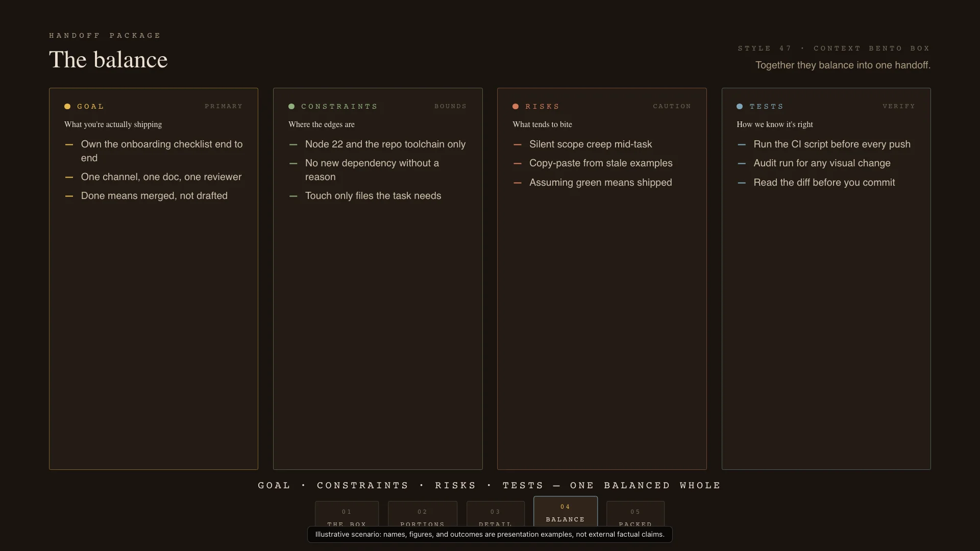Image resolution: width=980 pixels, height=551 pixels.
Task: Click the PRIMARY tag on Goal card
Action: [x=224, y=106]
